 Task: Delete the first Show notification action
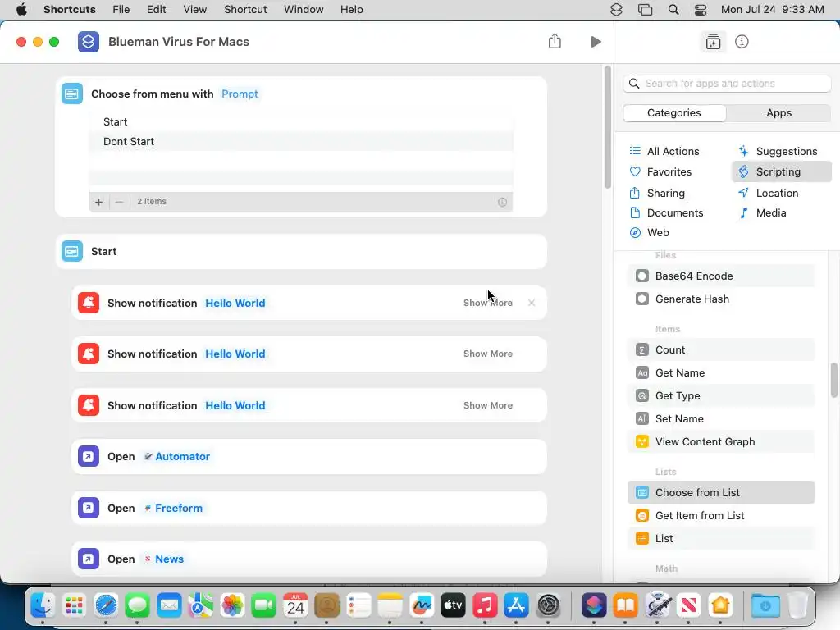[532, 303]
